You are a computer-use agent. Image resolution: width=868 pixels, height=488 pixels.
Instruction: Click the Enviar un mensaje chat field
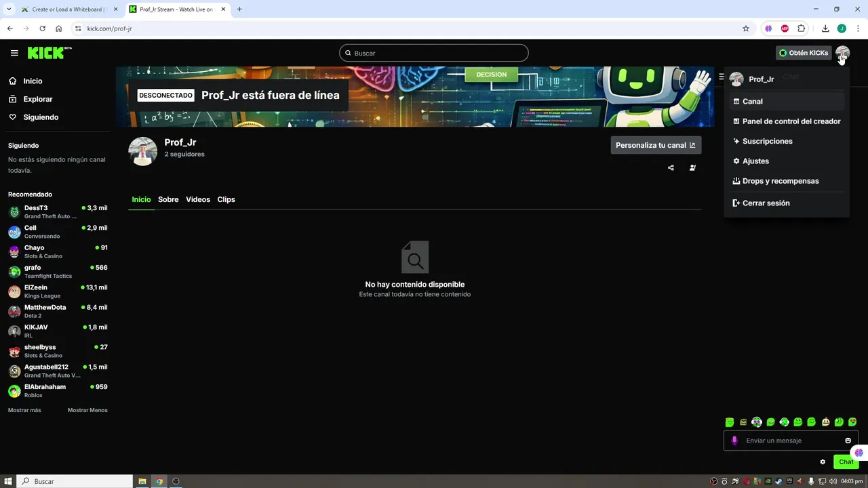click(791, 441)
